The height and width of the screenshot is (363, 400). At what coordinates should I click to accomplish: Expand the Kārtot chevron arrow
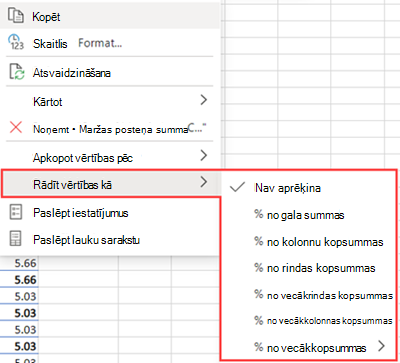click(x=204, y=100)
